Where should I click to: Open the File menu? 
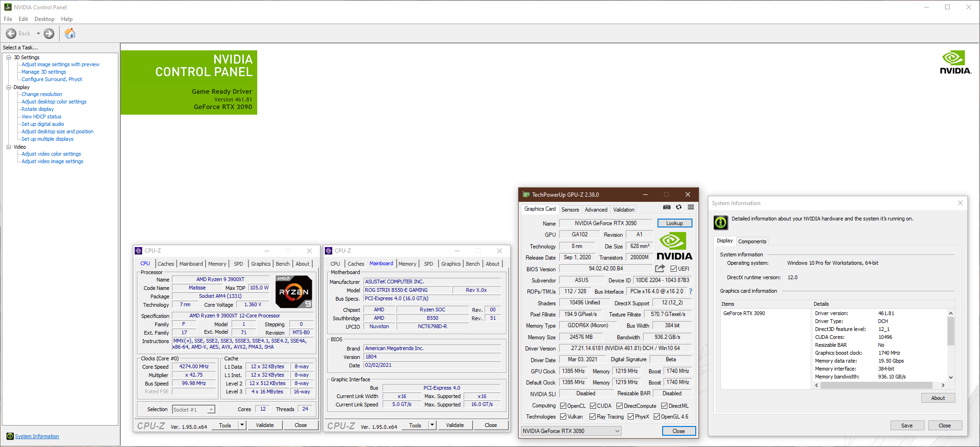[8, 19]
